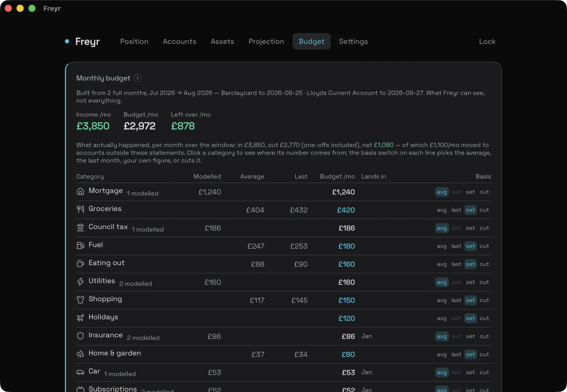Expand the Utilities category row
This screenshot has width=567, height=392.
click(x=283, y=282)
